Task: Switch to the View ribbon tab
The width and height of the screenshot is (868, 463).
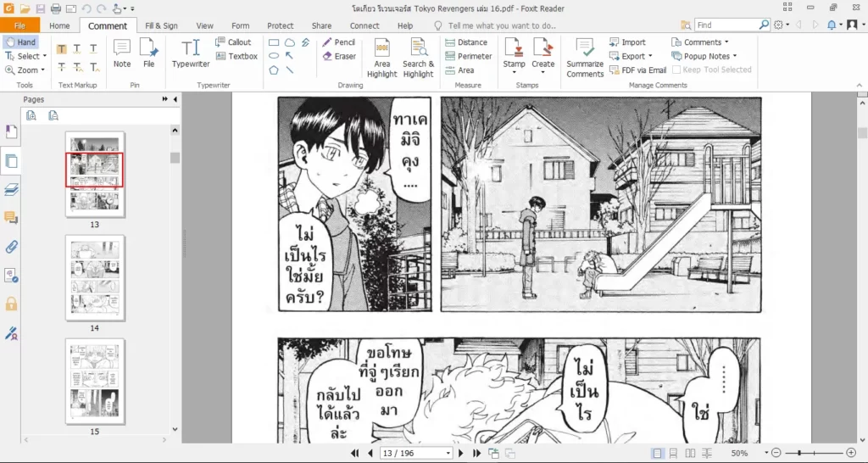Action: pos(204,25)
